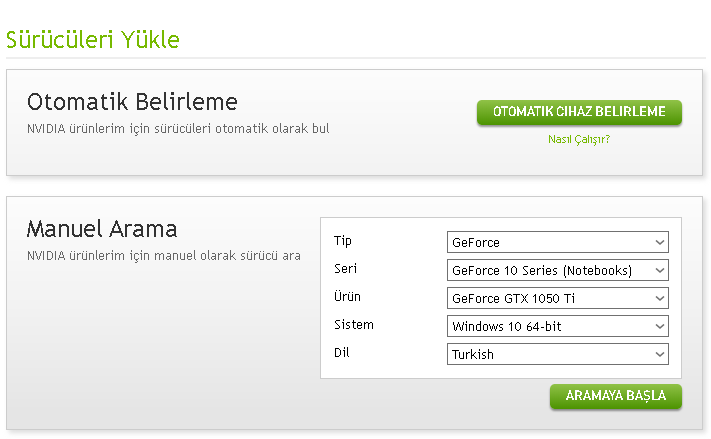The image size is (711, 439).
Task: Open the Seri dropdown showing GeForce 10 Series
Action: pos(548,270)
